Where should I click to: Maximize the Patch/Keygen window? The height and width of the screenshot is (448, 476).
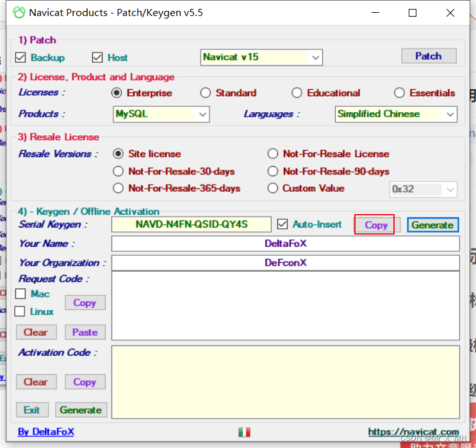point(413,13)
